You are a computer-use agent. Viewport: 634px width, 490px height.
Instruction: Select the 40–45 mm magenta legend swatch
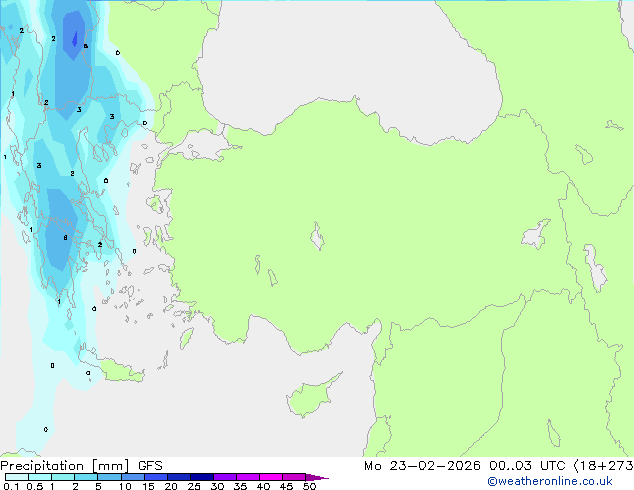[271, 477]
